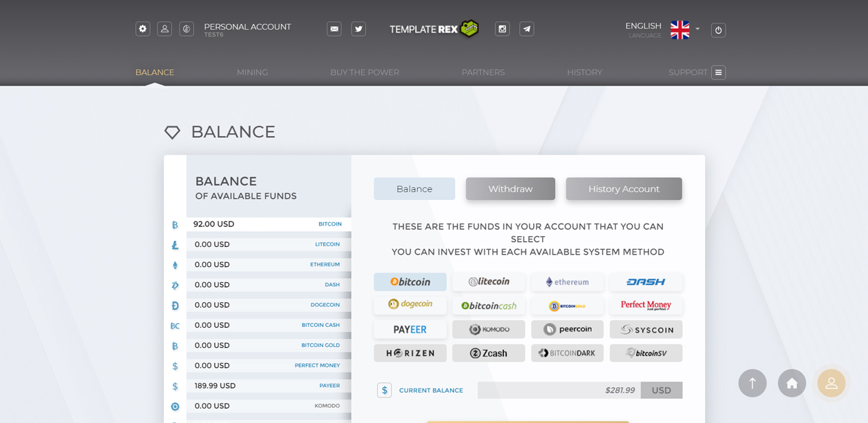868x423 pixels.
Task: Click the Bitcoin Gold symbol in balance list
Action: 175,346
